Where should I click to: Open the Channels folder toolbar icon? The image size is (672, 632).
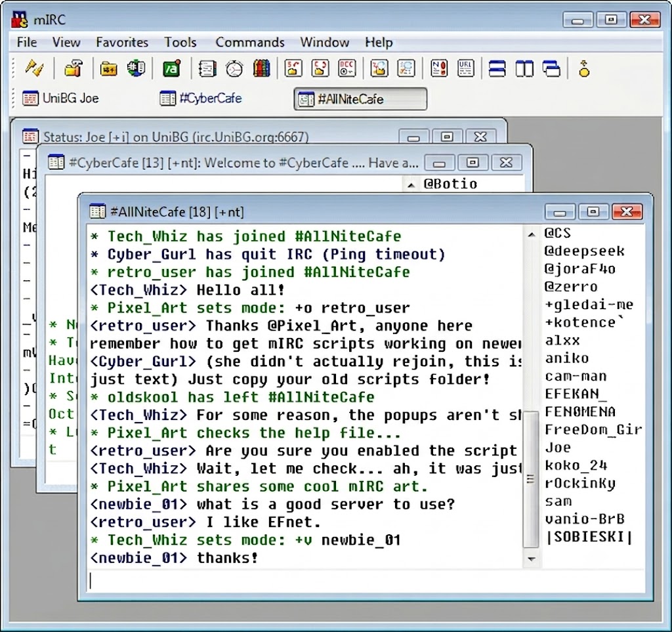(108, 68)
